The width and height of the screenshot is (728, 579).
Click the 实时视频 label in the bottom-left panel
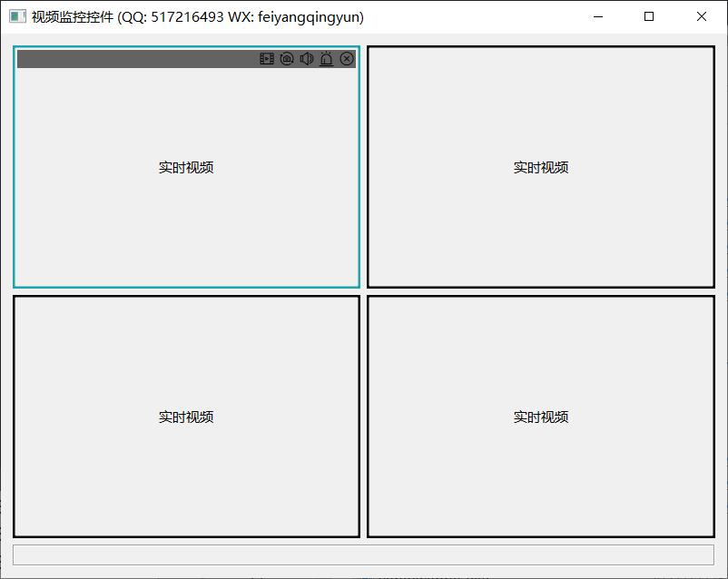[x=186, y=417]
